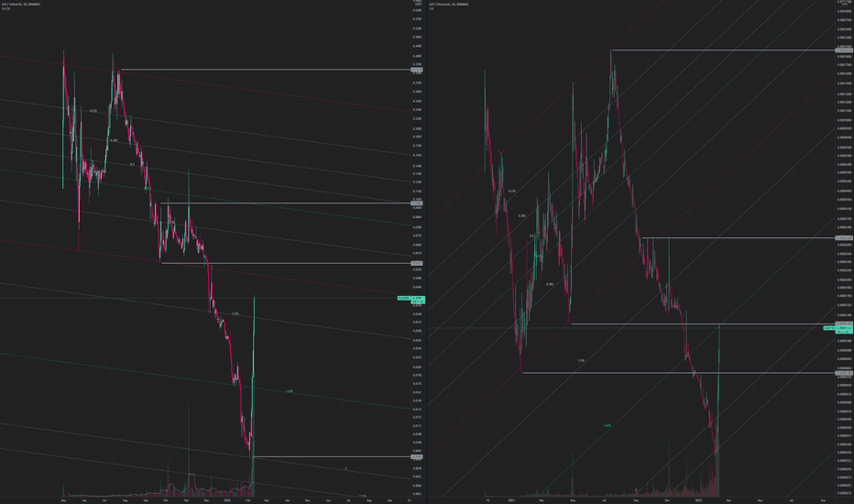Select the 1.236 fib label on Ethereum chart
Viewport: 854px width, 504px height.
pos(581,360)
